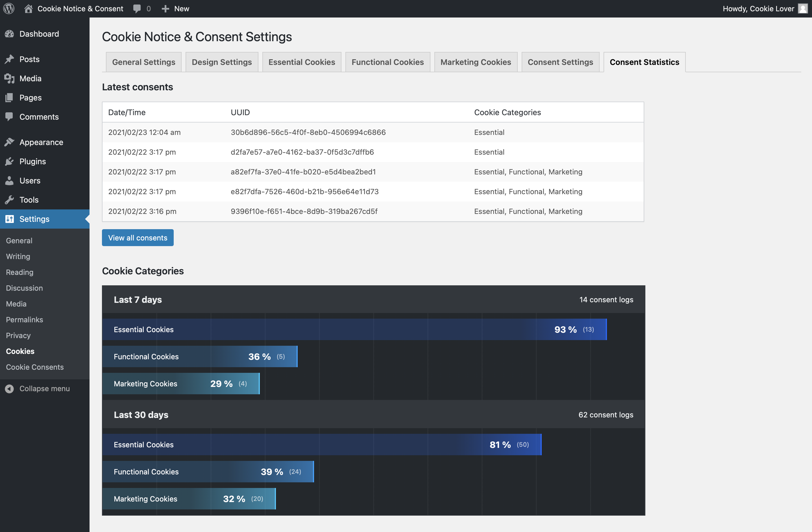Click the View all consents button
The width and height of the screenshot is (812, 532).
pyautogui.click(x=138, y=238)
